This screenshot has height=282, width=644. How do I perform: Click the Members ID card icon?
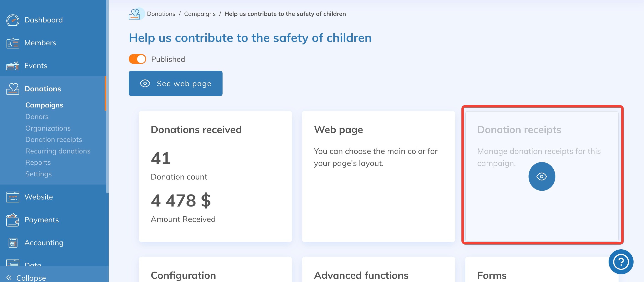(12, 43)
